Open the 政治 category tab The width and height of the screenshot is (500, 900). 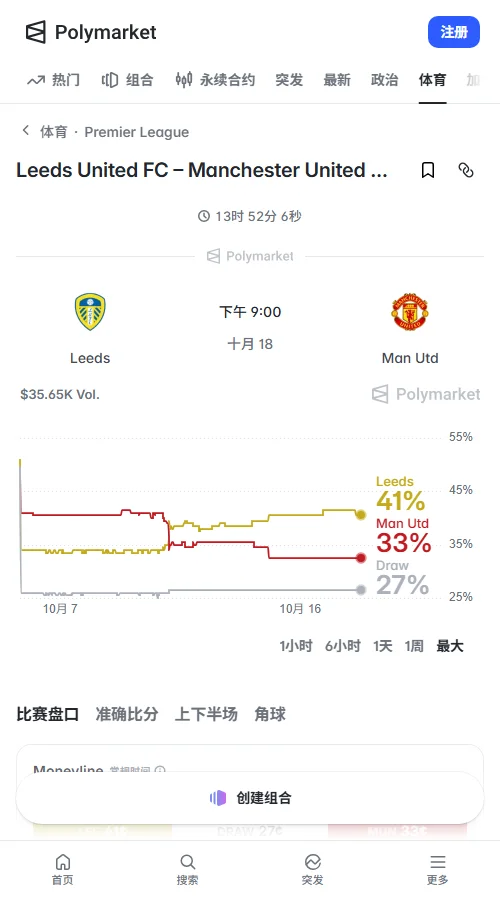(x=385, y=80)
